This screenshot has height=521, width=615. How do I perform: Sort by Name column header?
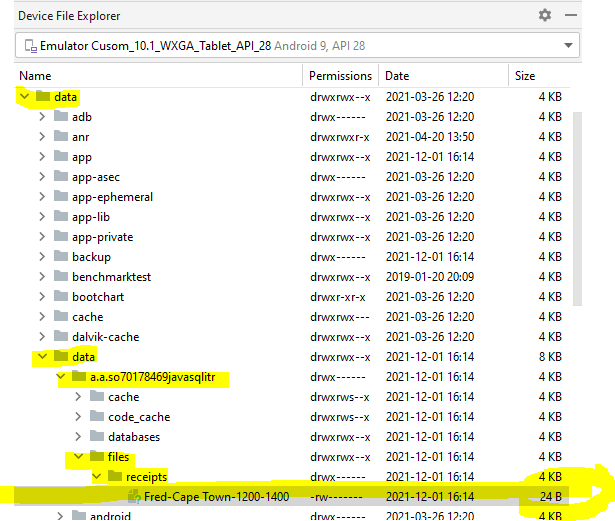pos(35,76)
